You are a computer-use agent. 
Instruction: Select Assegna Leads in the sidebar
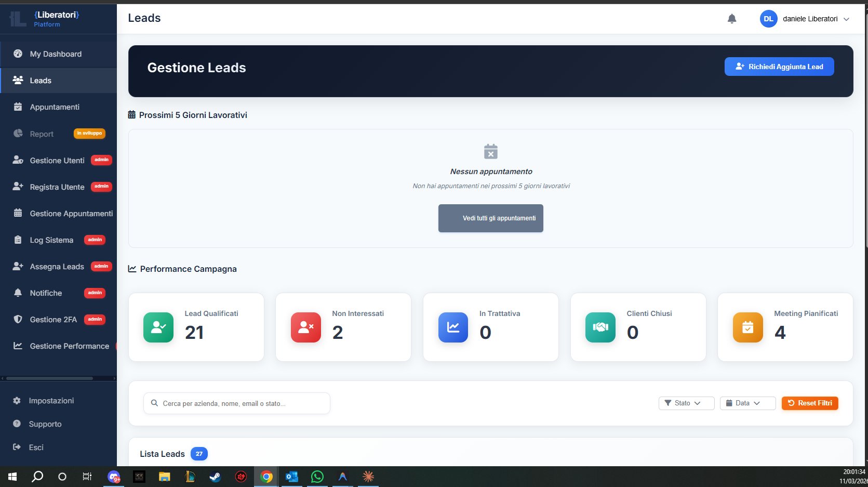[57, 266]
